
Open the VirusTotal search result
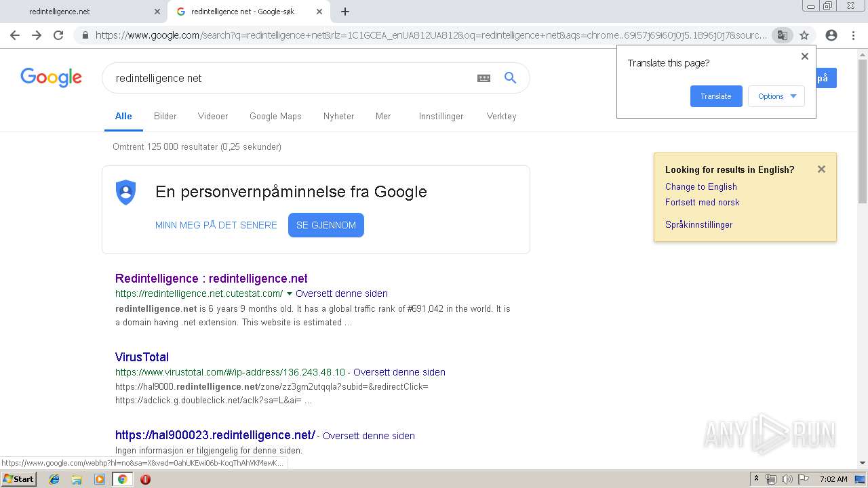pyautogui.click(x=142, y=357)
